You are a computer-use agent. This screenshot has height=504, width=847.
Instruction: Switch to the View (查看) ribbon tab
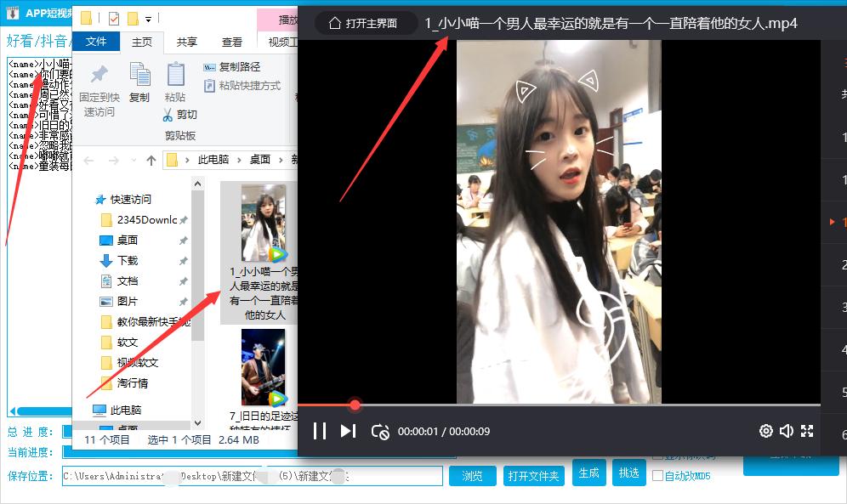click(232, 42)
